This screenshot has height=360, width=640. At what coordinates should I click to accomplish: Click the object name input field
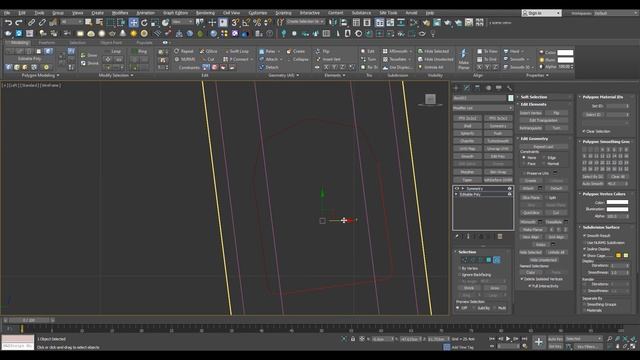tap(480, 98)
